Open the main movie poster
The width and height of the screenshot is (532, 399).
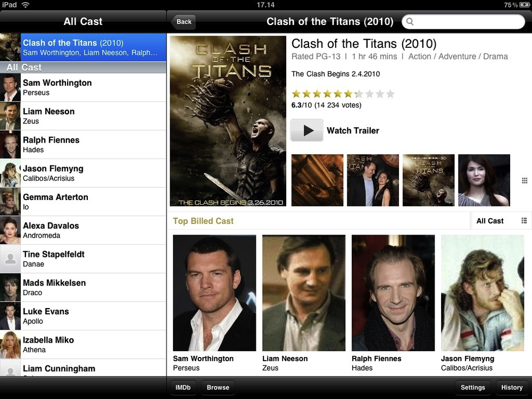[228, 121]
